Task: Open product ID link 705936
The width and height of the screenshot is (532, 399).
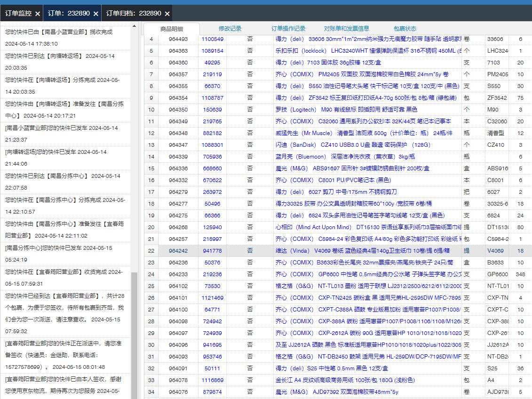Action: coord(213,157)
